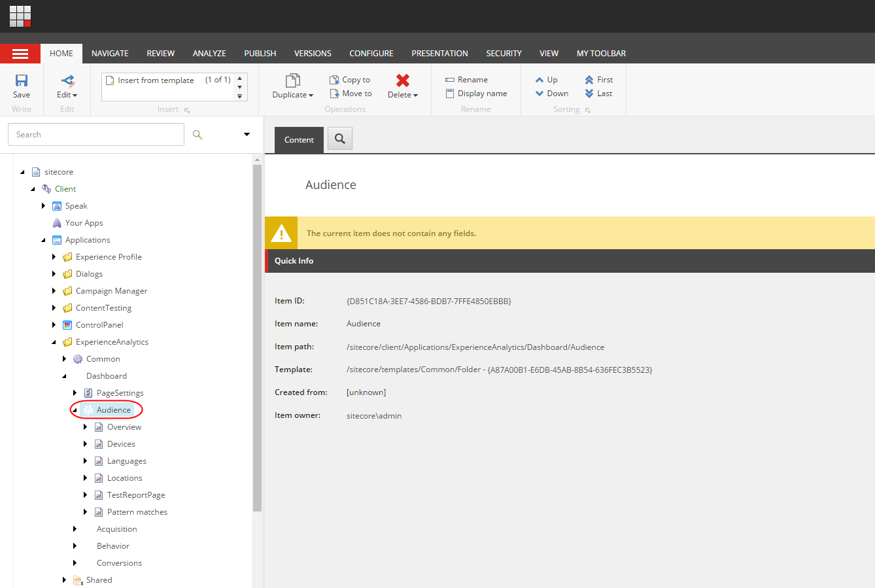
Task: Open the PRESENTATION ribbon tab
Action: [x=440, y=54]
